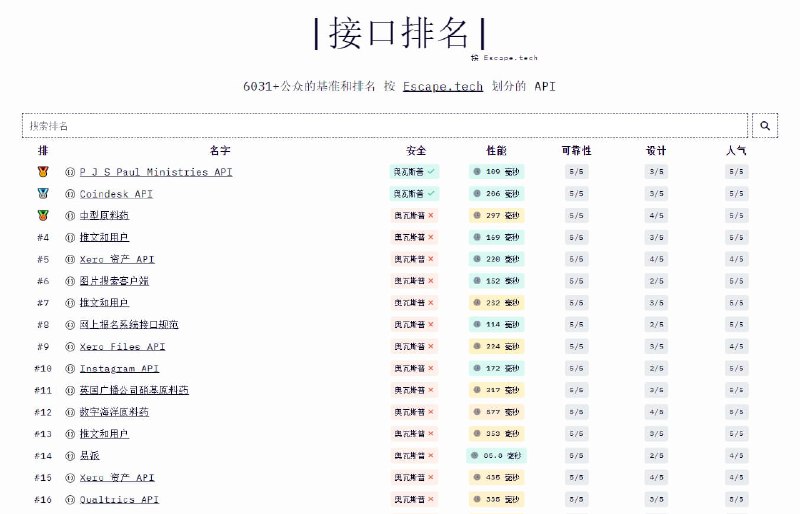
Task: Click info icon in rank #14 row
Action: pyautogui.click(x=70, y=456)
